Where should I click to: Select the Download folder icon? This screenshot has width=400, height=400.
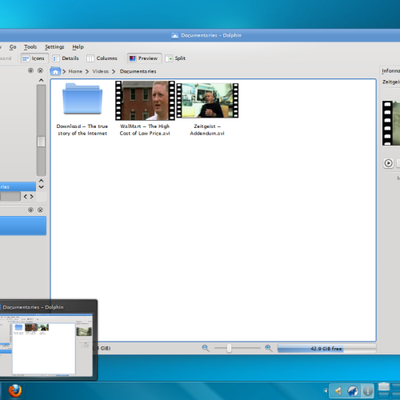82,99
